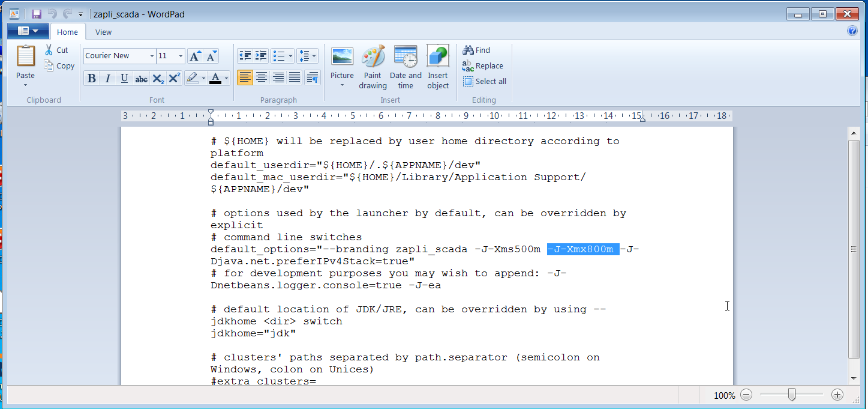Expand the Courier New font family dropdown
The width and height of the screenshot is (868, 409).
click(x=152, y=56)
